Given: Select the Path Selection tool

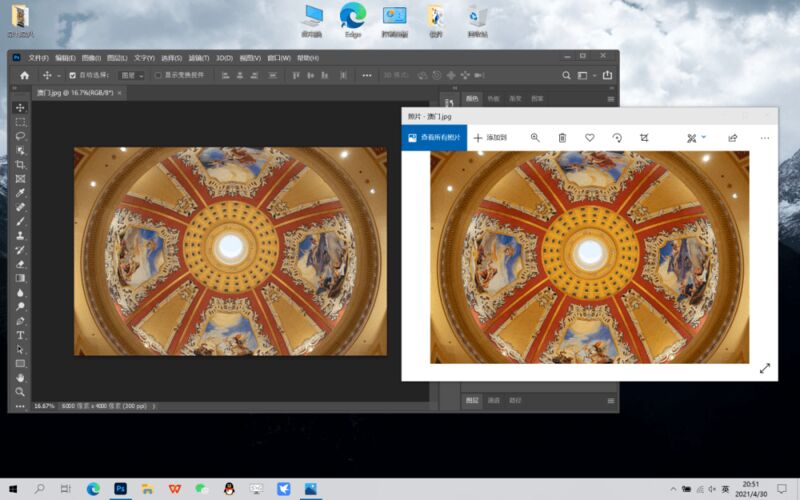Looking at the screenshot, I should point(20,349).
